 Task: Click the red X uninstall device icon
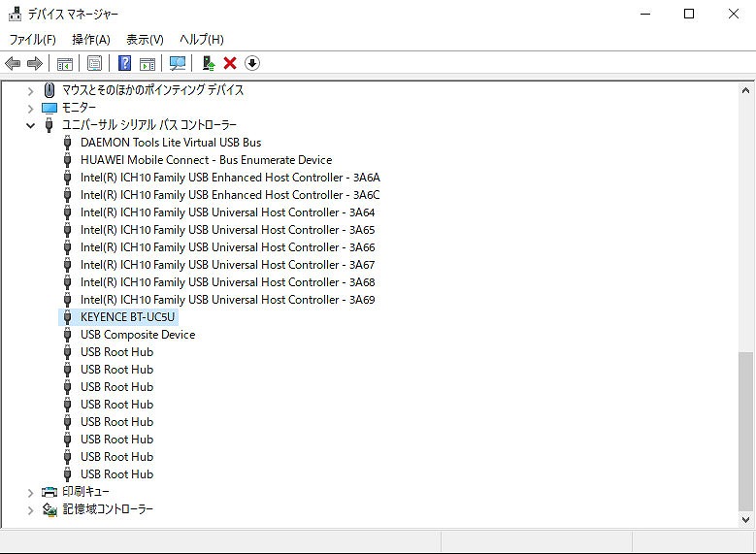[x=230, y=63]
